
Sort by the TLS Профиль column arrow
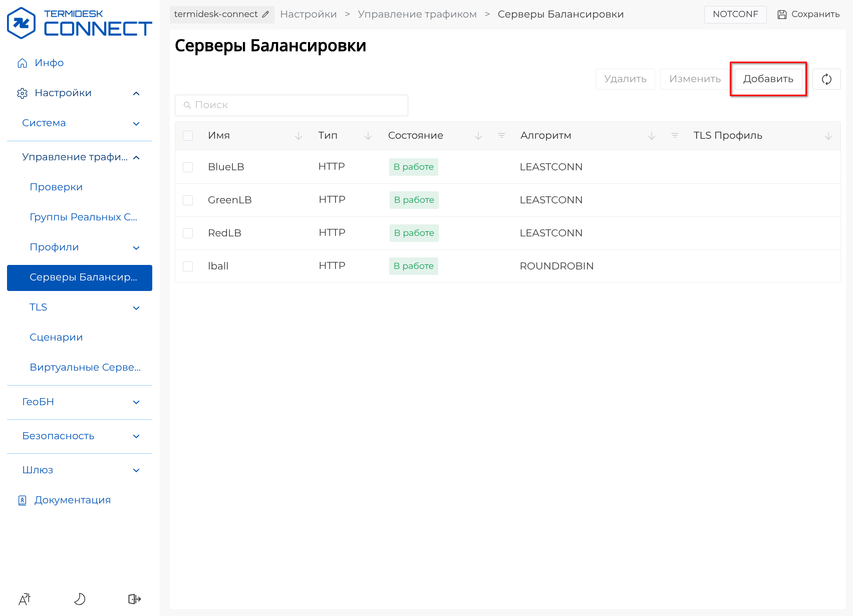click(x=828, y=136)
